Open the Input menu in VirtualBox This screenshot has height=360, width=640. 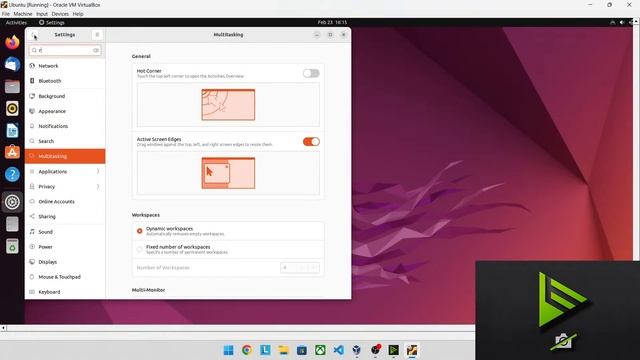coord(42,14)
